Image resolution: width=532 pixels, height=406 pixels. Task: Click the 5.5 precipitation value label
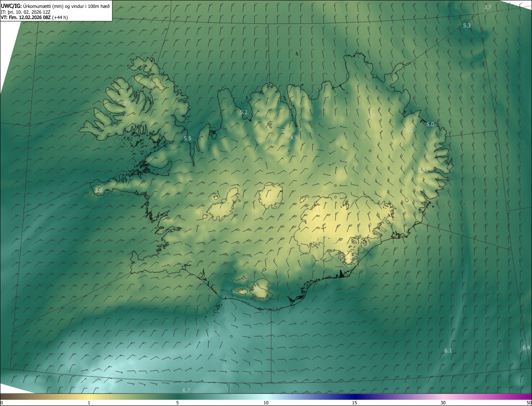click(187, 139)
